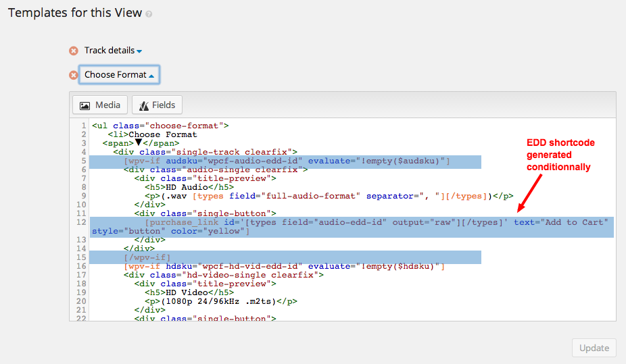Click the full-audio-format types shortcode line
The width and height of the screenshot is (626, 364).
[329, 196]
